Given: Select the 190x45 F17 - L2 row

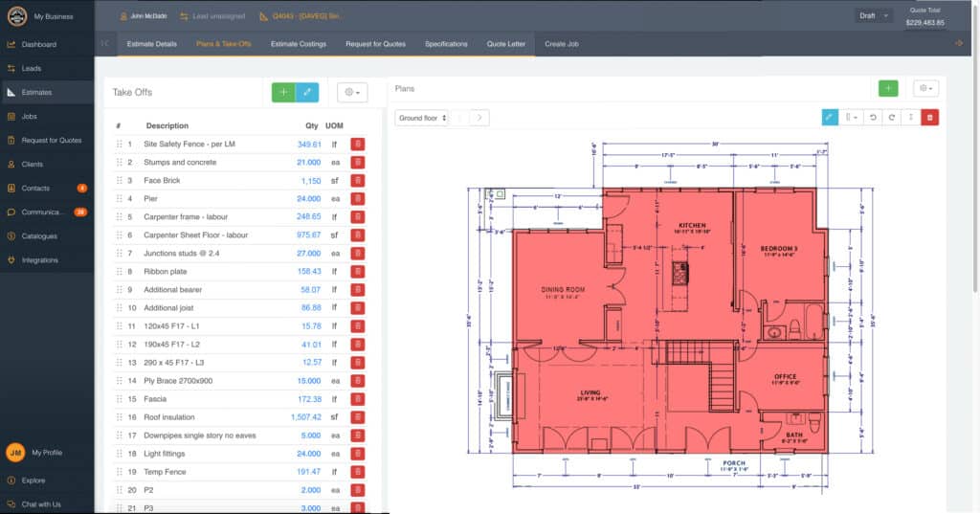Looking at the screenshot, I should (240, 345).
